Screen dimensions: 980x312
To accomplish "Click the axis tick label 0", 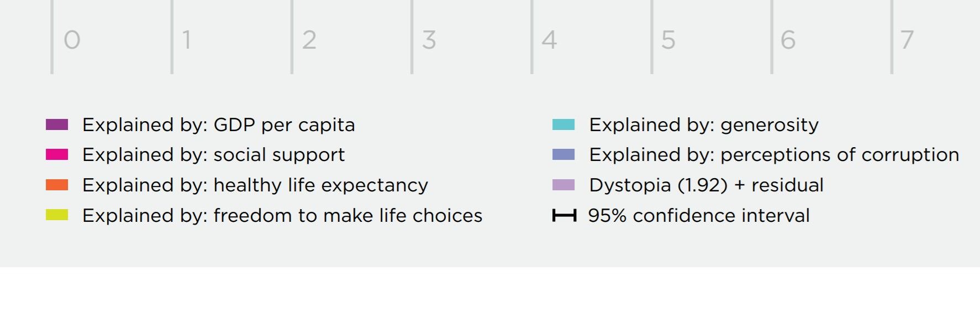I will coord(72,40).
